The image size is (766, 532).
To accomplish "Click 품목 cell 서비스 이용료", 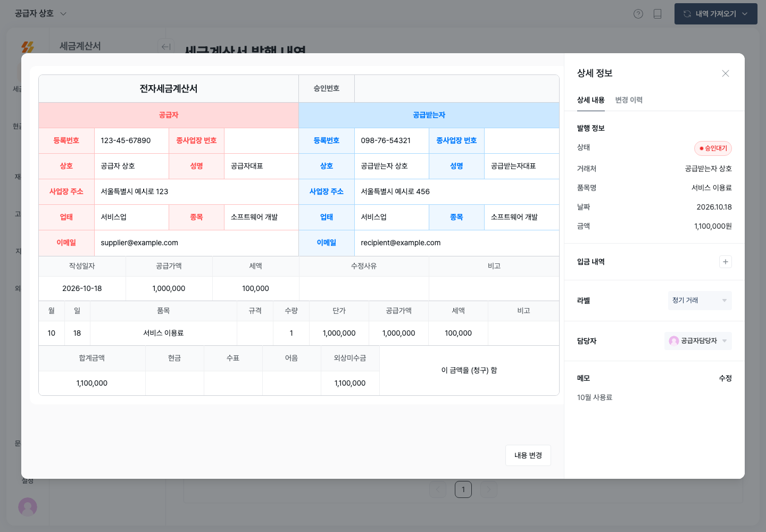I will tap(163, 333).
